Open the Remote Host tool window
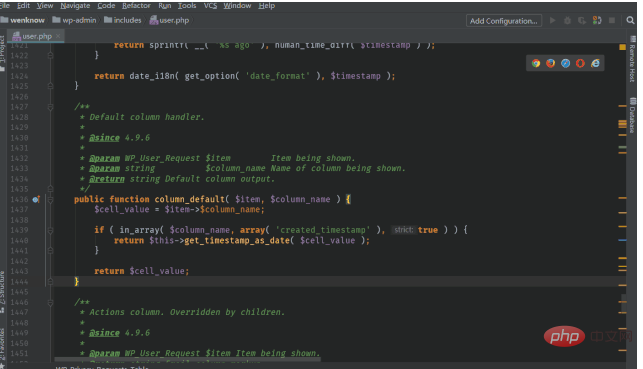This screenshot has width=643, height=369. pos(632,60)
